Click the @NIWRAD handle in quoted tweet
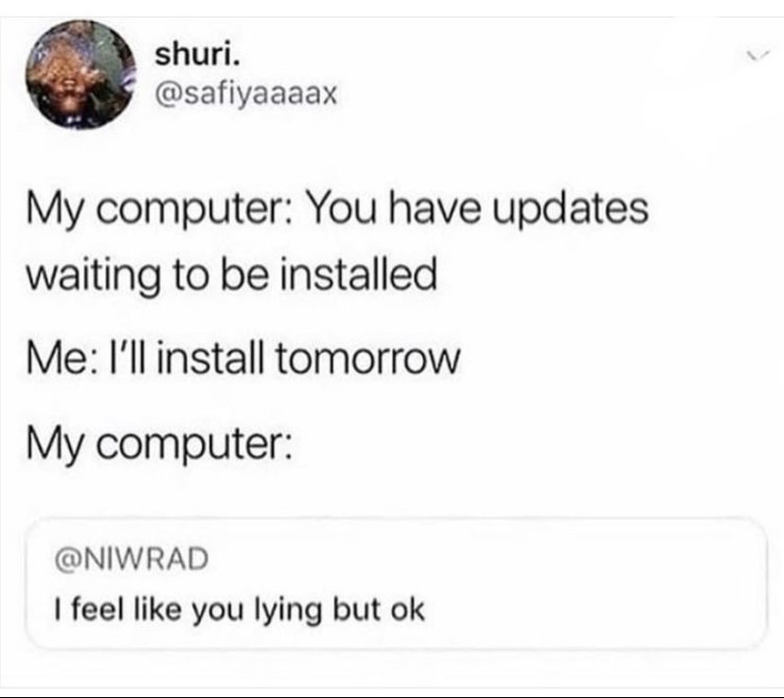Image resolution: width=784 pixels, height=698 pixels. pyautogui.click(x=132, y=558)
